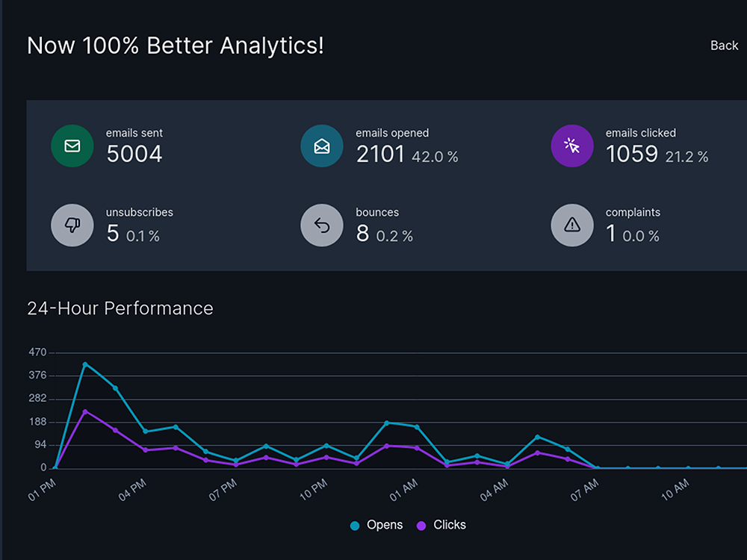
Task: Click the 24-Hour Performance heading
Action: (x=120, y=308)
